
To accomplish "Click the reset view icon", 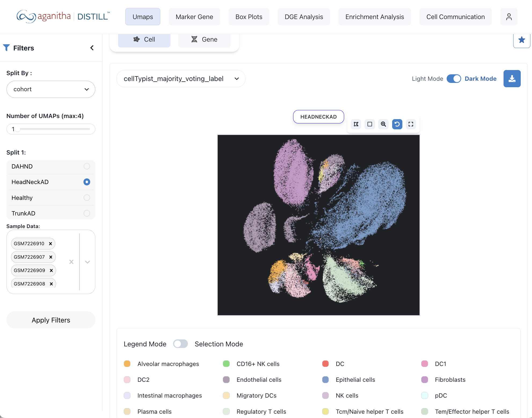I will click(x=397, y=124).
